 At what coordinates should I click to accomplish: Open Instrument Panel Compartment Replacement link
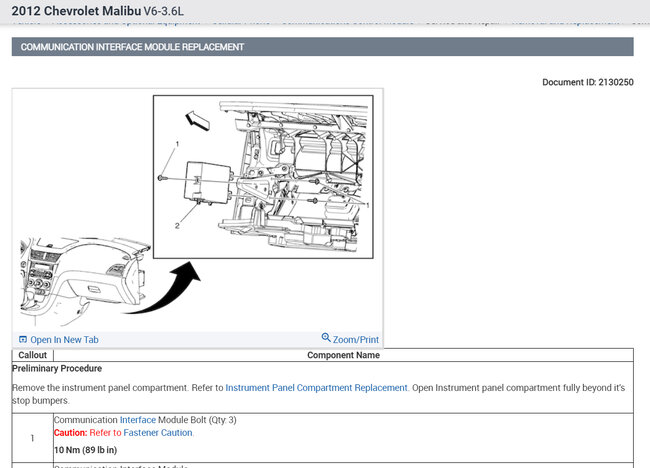(x=316, y=388)
